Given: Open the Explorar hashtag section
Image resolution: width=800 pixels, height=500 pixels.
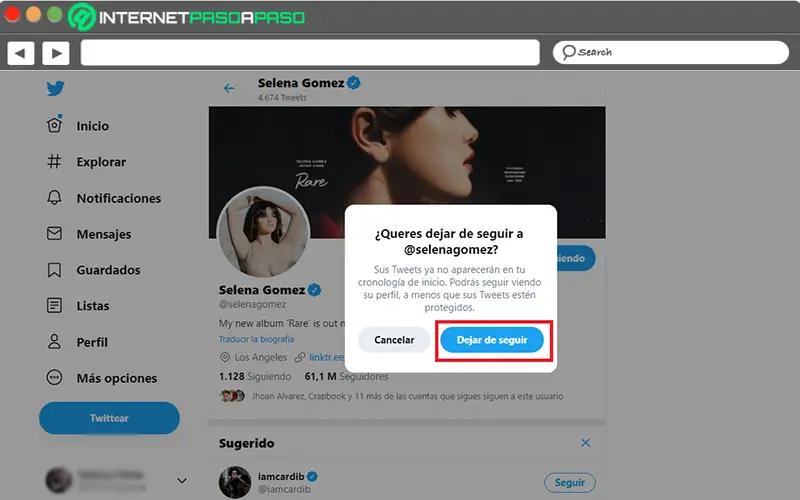Looking at the screenshot, I should [56, 162].
